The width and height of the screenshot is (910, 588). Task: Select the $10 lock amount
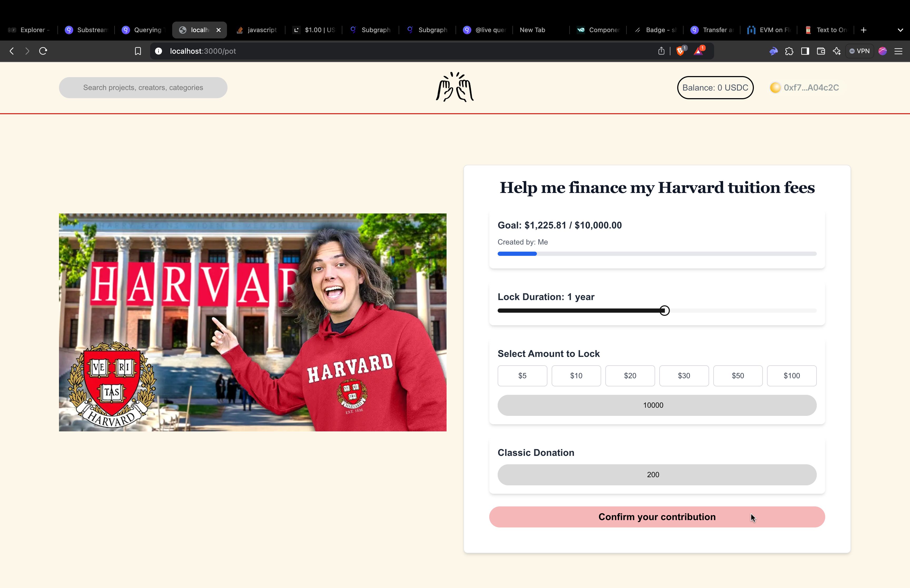click(x=576, y=376)
